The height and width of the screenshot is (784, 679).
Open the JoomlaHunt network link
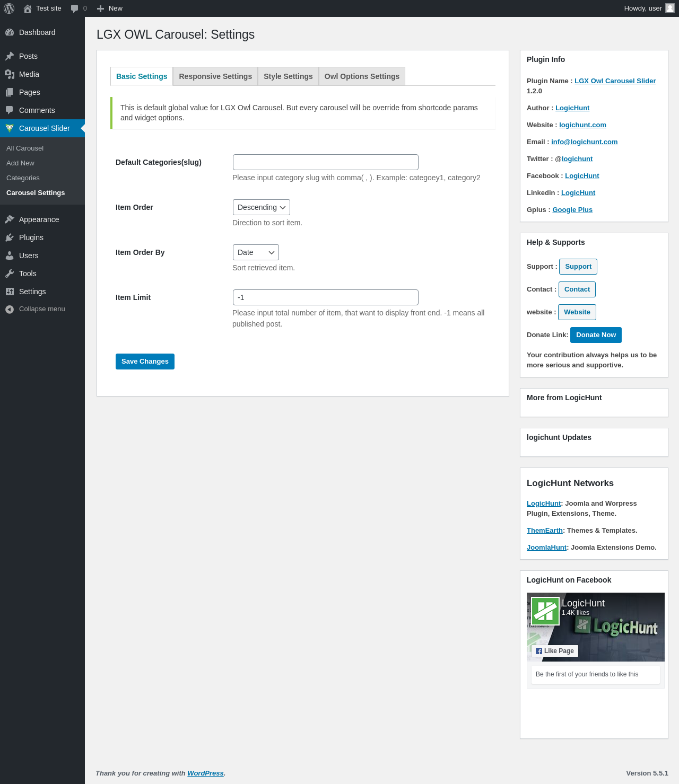547,548
